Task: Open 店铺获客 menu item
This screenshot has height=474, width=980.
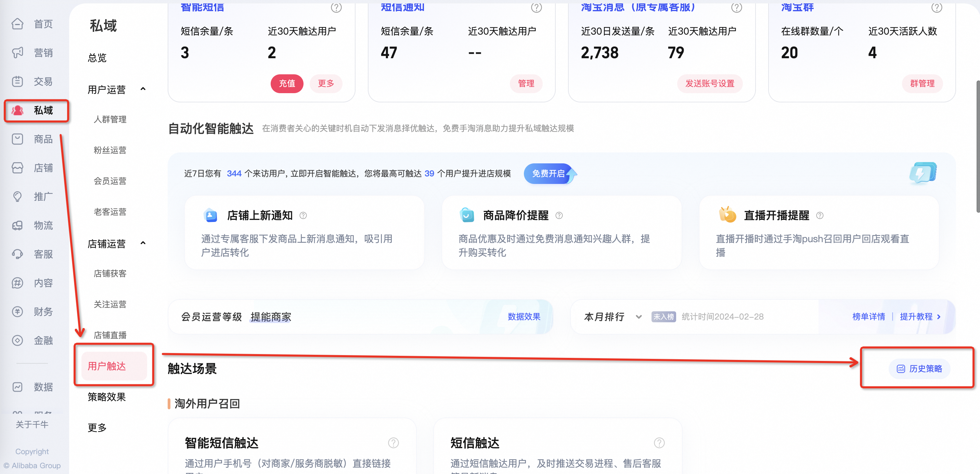Action: coord(110,273)
